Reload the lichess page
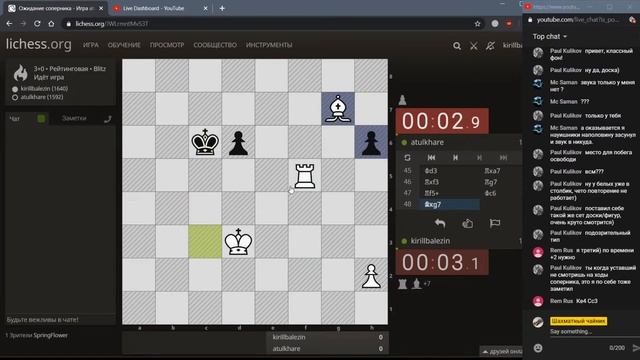Image resolution: width=640 pixels, height=360 pixels. 37,24
